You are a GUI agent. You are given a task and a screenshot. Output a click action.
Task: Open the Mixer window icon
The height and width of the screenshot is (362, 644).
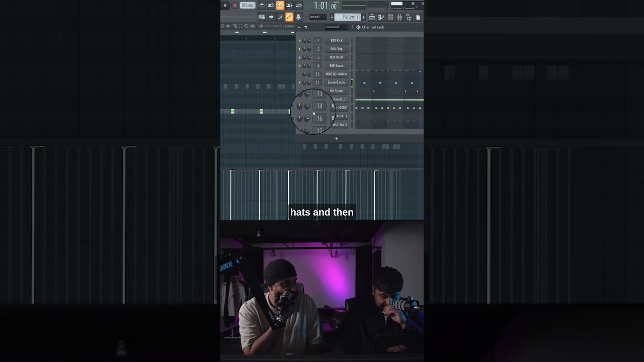click(399, 17)
